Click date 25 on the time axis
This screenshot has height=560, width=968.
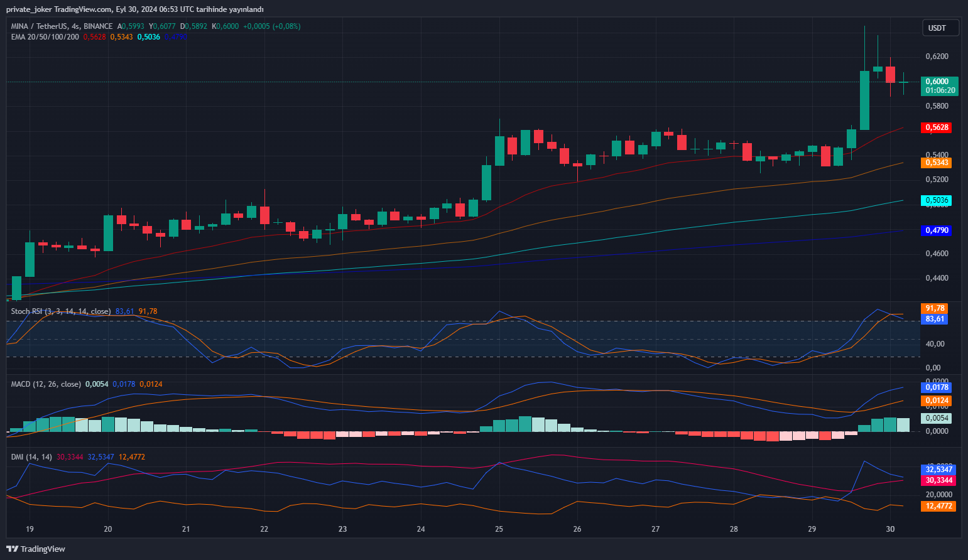tap(499, 529)
